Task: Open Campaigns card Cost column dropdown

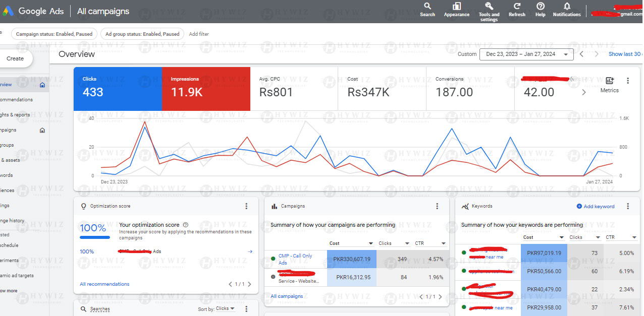Action: tap(370, 243)
